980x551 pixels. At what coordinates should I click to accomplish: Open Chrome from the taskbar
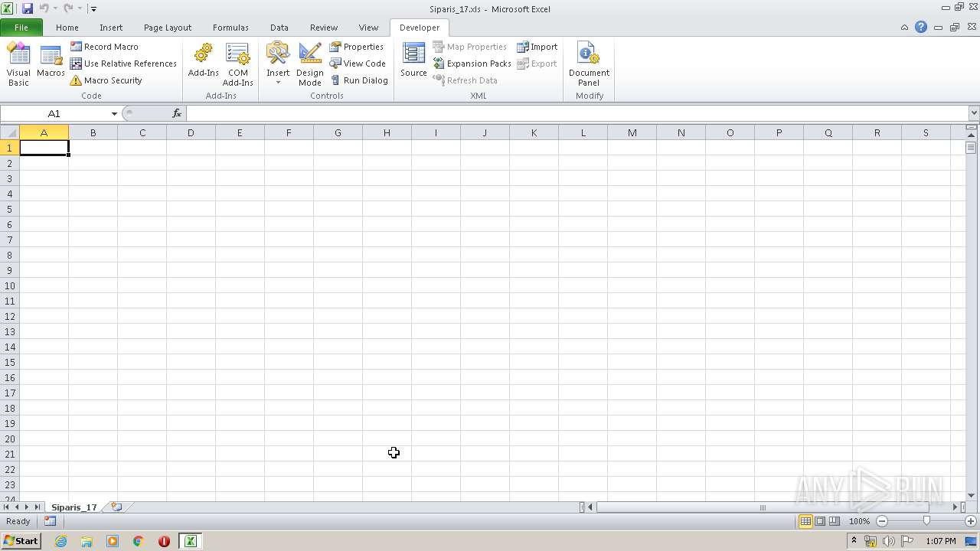(x=139, y=541)
